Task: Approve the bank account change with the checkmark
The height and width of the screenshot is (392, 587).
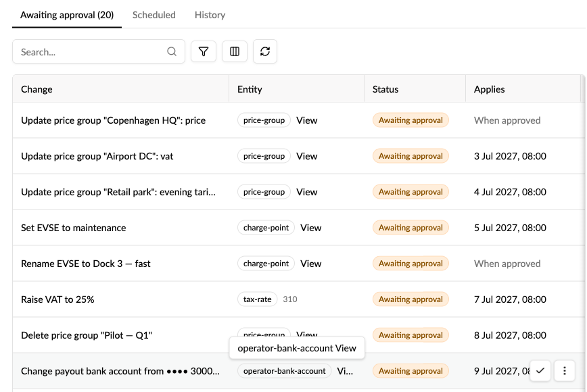Action: coord(540,370)
